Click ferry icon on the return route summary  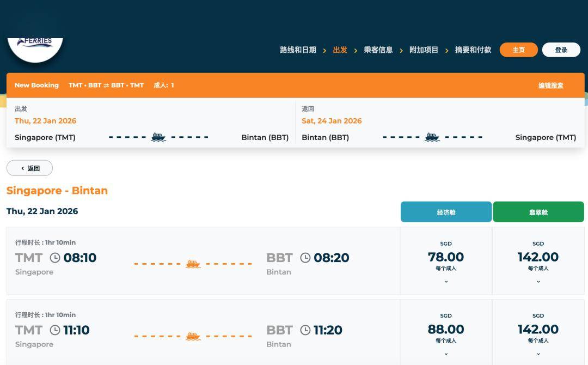pos(432,137)
